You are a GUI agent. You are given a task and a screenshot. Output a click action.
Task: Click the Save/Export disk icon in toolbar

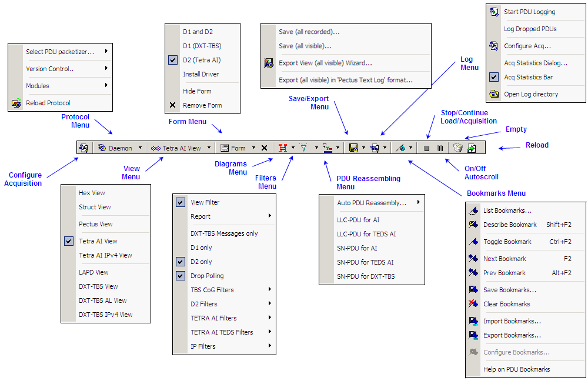click(x=353, y=148)
